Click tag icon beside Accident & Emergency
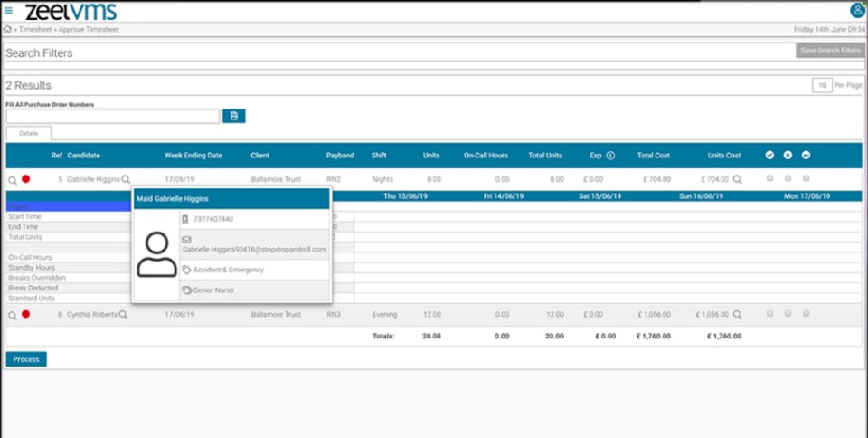Screen dimensions: 868x438 [x=186, y=271]
